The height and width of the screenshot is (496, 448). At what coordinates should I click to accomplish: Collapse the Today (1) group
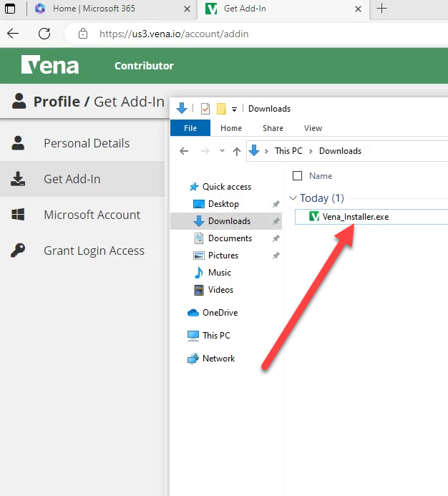tap(293, 198)
